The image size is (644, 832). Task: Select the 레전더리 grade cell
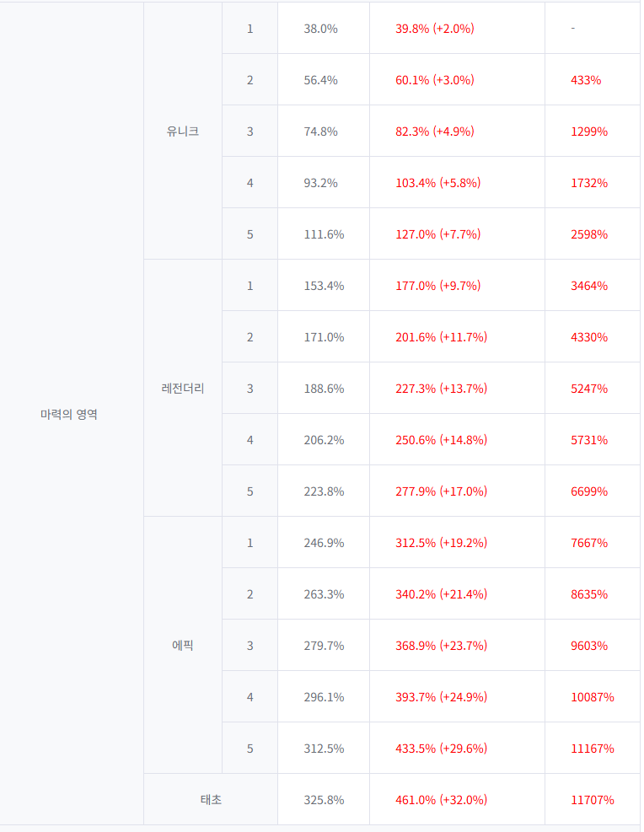click(183, 389)
